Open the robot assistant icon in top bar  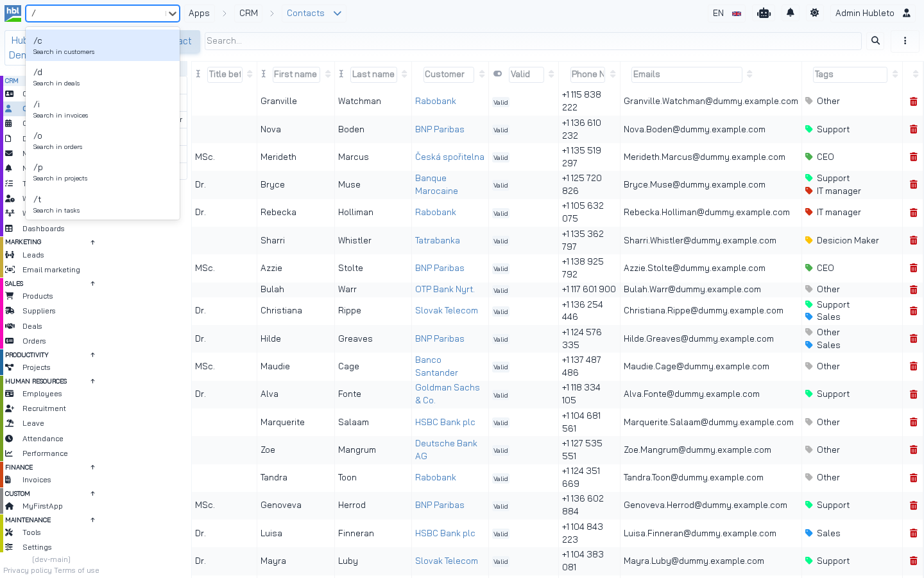coord(764,13)
